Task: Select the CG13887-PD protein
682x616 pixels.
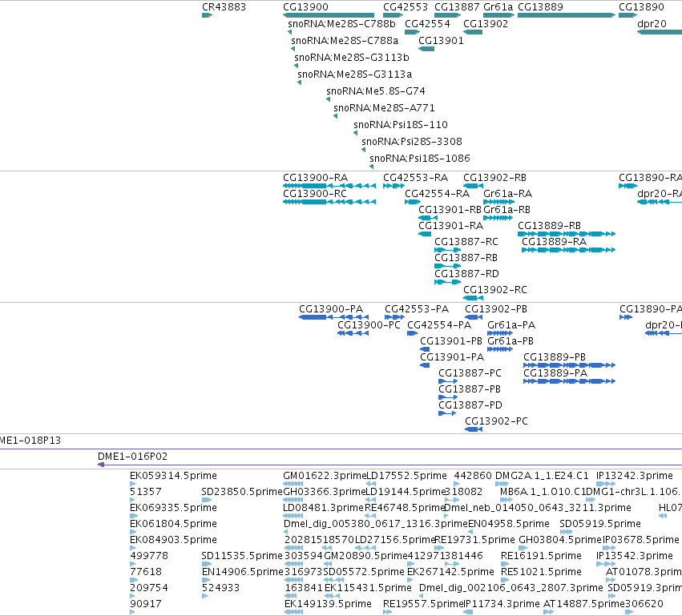Action: click(447, 413)
